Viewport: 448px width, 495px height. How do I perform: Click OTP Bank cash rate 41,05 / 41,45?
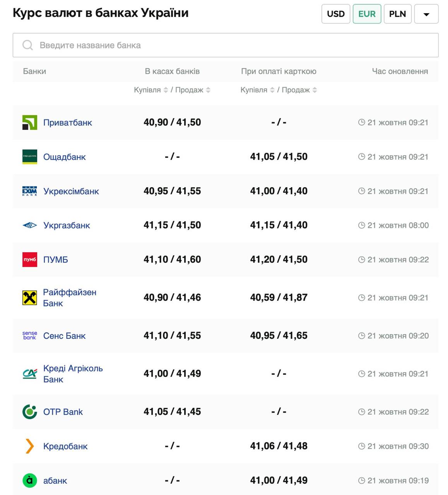172,412
